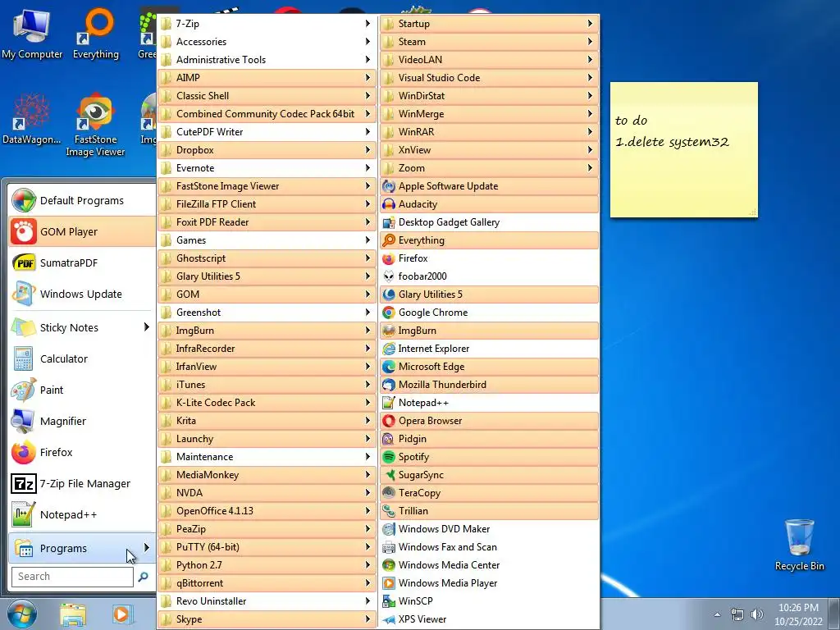Expand the Dropbox folder

(x=267, y=150)
